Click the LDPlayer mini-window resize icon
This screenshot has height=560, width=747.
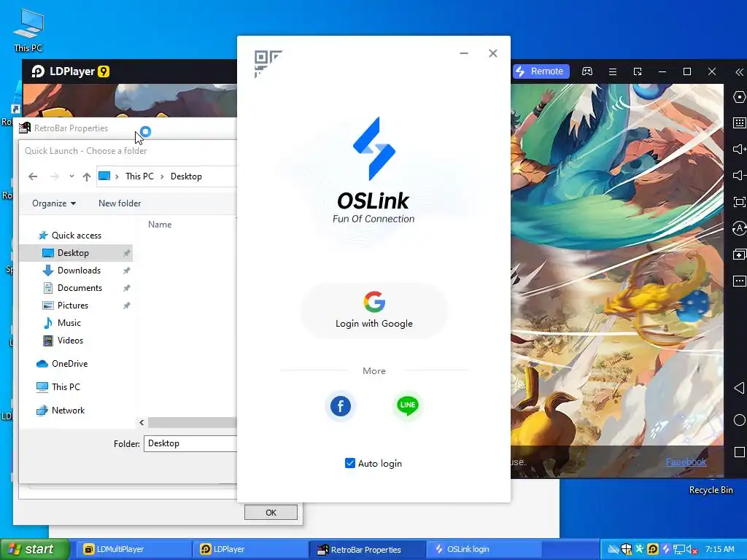pyautogui.click(x=638, y=71)
